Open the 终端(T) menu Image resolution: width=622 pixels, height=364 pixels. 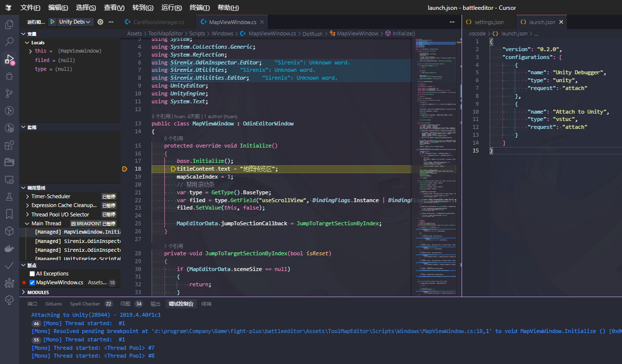coord(199,7)
